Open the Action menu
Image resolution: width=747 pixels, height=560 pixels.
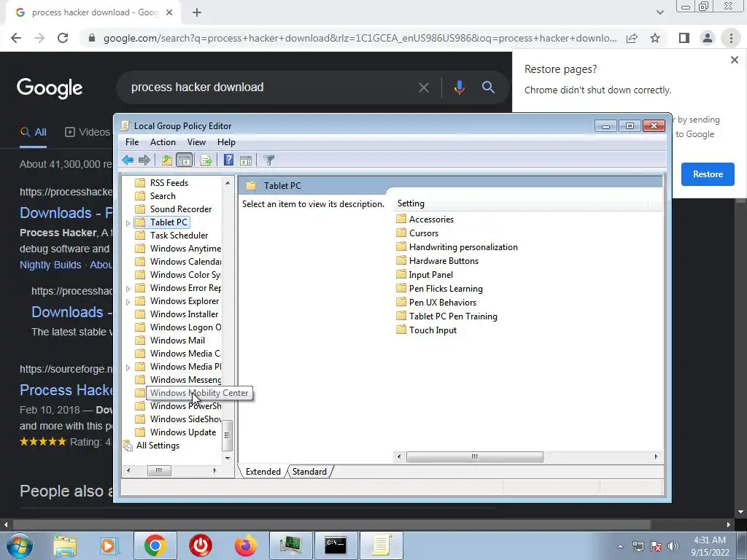[x=163, y=142]
